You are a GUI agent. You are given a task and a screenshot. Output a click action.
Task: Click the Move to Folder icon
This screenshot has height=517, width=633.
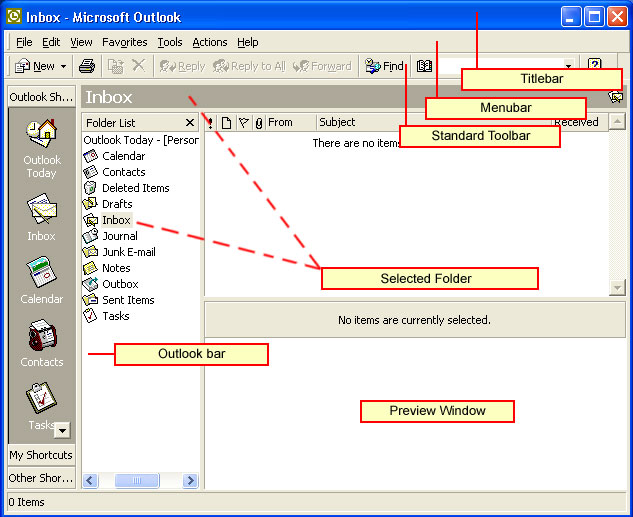pyautogui.click(x=115, y=66)
